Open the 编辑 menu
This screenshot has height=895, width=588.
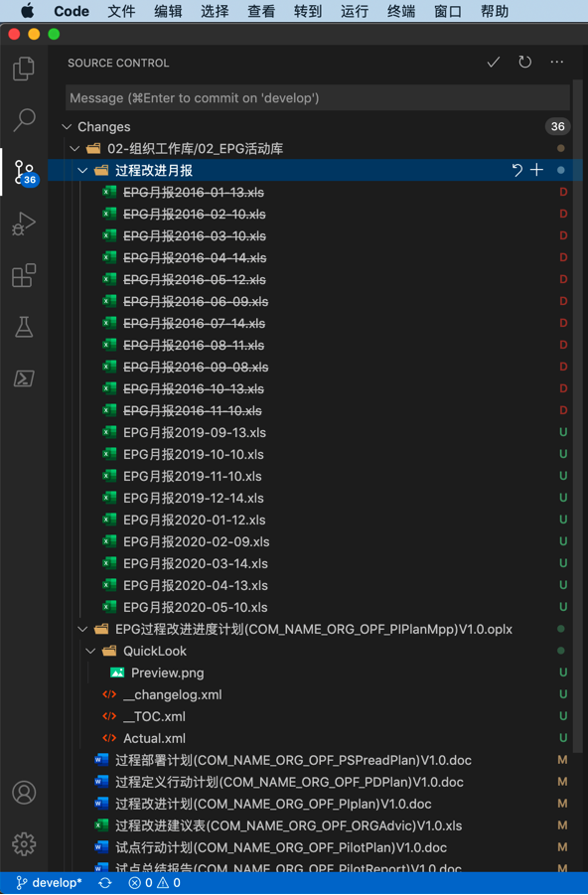pyautogui.click(x=168, y=11)
